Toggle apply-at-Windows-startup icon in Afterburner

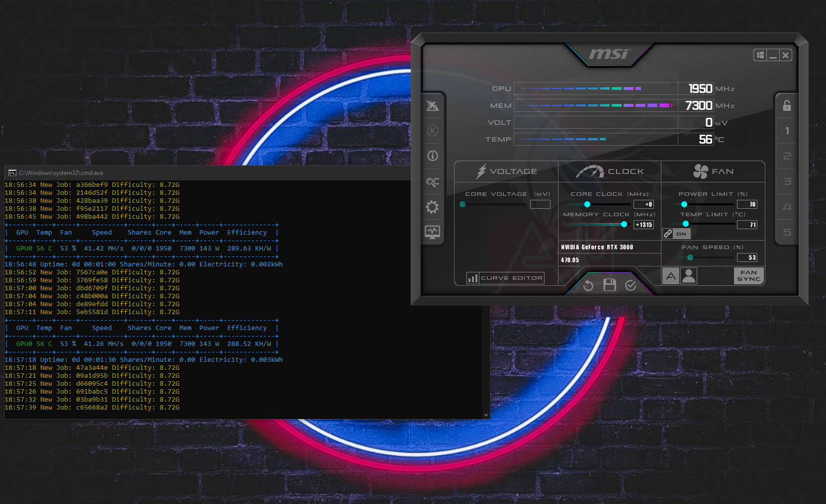760,55
